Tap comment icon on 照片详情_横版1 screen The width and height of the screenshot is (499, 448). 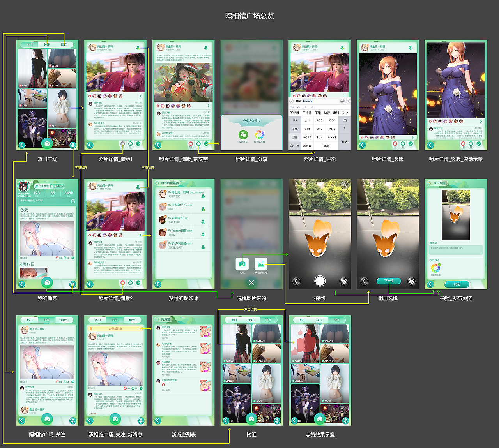[x=130, y=144]
